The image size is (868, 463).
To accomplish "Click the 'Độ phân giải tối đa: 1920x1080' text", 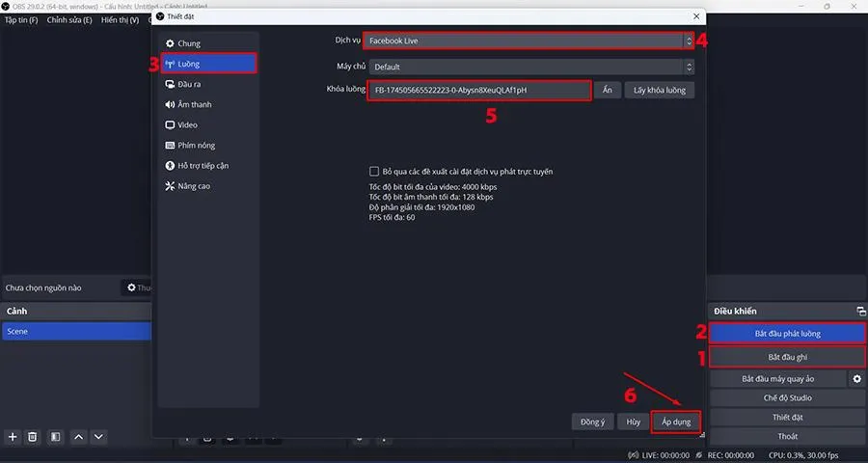I will (421, 207).
